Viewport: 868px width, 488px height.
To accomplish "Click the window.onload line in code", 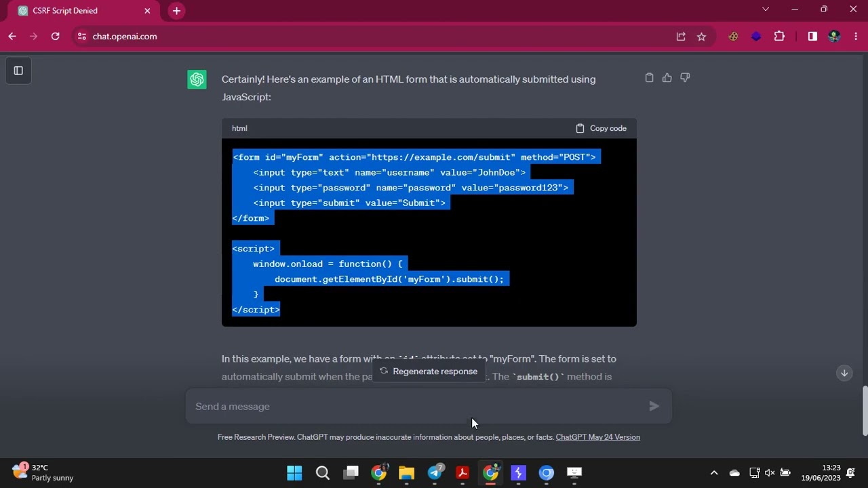I will (328, 264).
